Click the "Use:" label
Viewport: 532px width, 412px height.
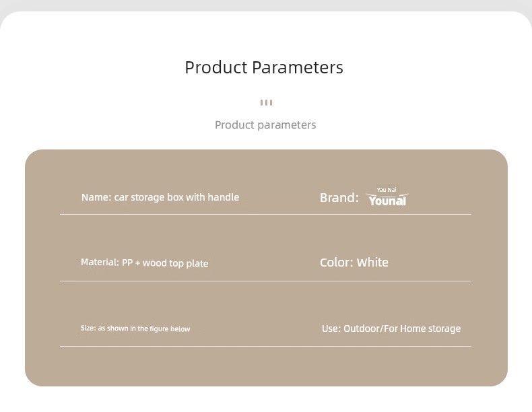pyautogui.click(x=331, y=329)
